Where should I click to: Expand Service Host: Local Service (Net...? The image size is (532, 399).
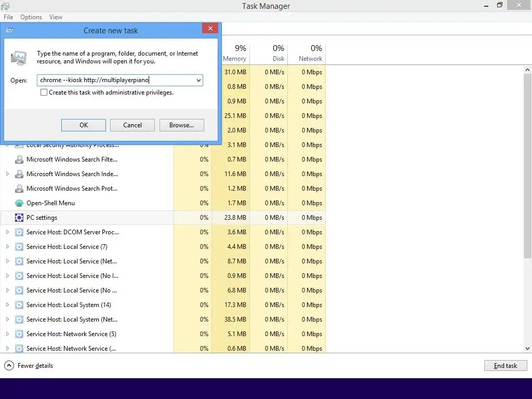click(x=7, y=261)
